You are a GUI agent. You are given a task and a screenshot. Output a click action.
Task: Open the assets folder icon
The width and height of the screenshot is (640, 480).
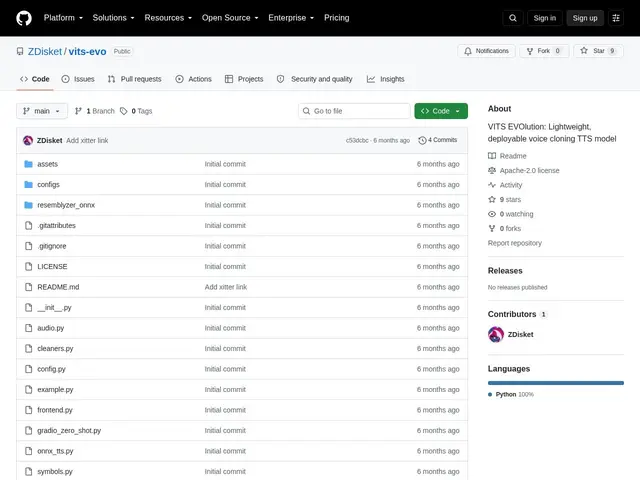coord(28,164)
